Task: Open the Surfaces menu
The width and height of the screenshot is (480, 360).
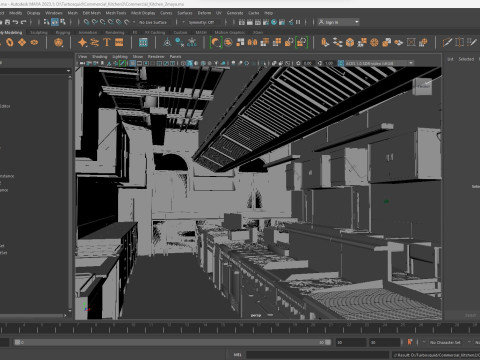Action: point(185,13)
